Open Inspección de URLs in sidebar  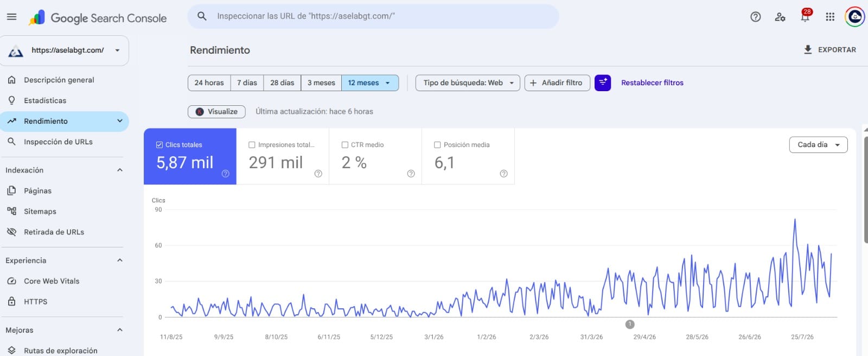64,142
